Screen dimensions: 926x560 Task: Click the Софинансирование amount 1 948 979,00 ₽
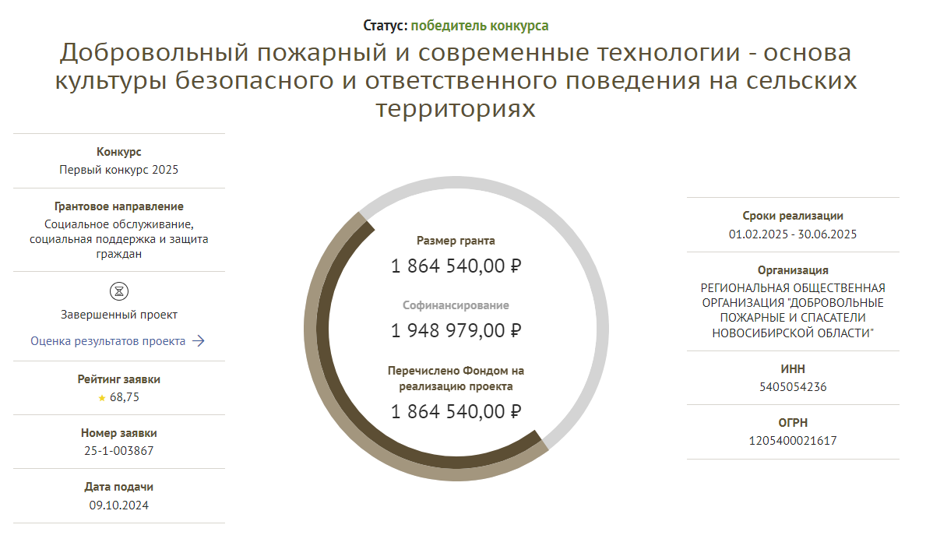pos(456,330)
